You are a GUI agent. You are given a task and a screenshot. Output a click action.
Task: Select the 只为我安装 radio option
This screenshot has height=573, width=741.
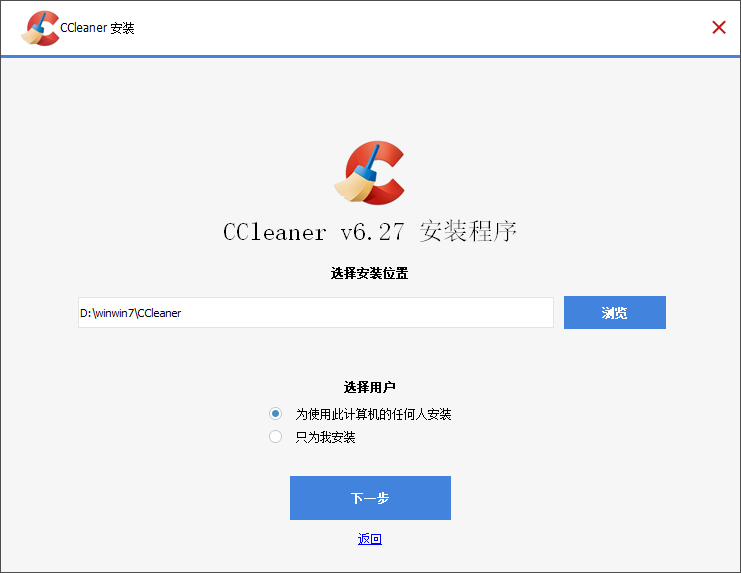pyautogui.click(x=276, y=436)
